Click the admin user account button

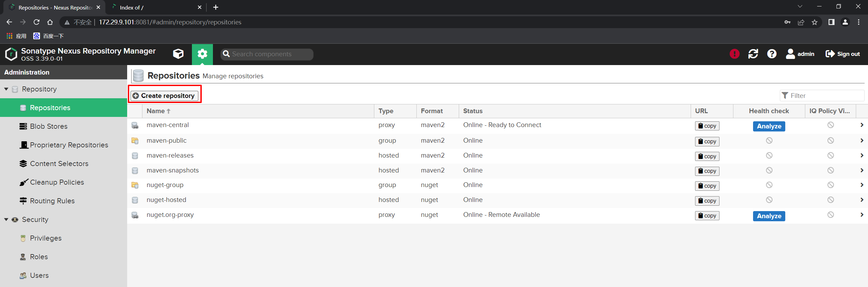pos(800,54)
